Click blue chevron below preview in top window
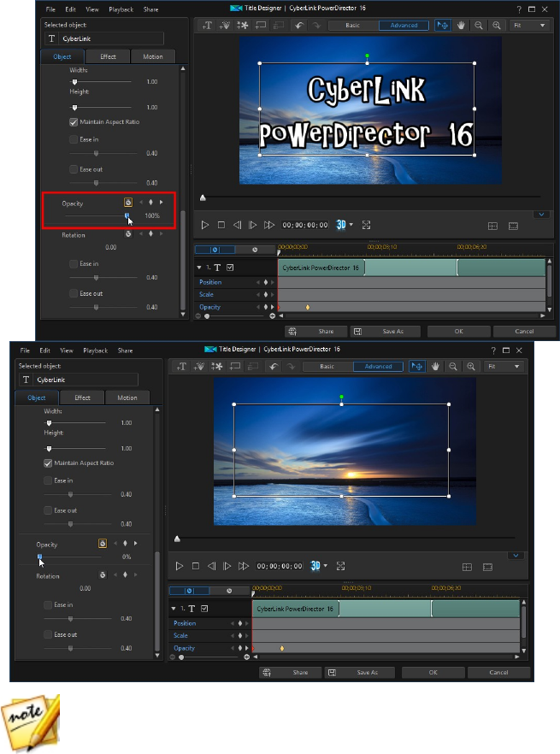The height and width of the screenshot is (754, 560). [x=541, y=215]
